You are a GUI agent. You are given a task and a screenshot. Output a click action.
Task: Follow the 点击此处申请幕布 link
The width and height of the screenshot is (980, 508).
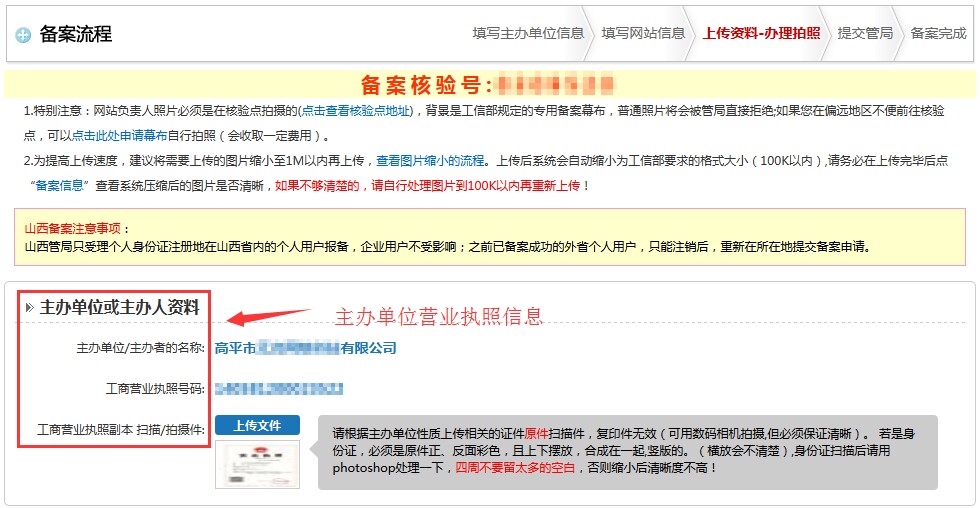coord(119,136)
